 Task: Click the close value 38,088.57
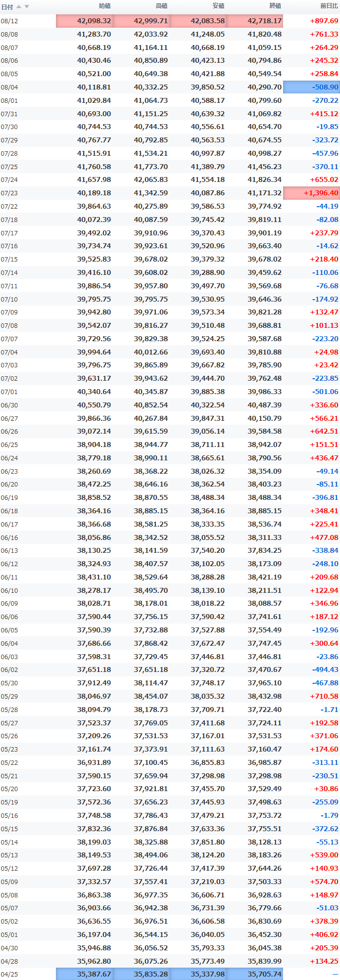265,603
